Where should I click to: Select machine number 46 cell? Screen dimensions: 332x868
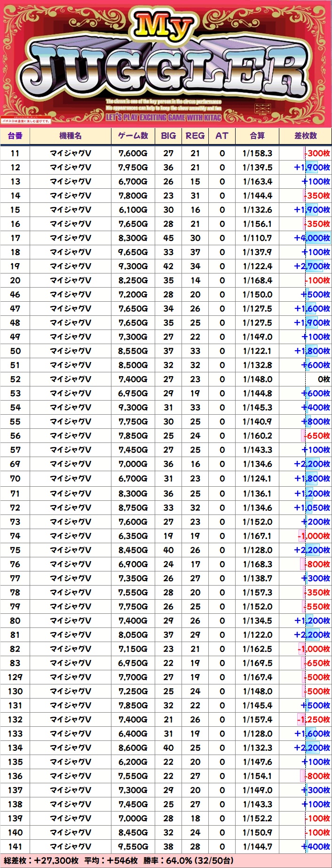[15, 294]
